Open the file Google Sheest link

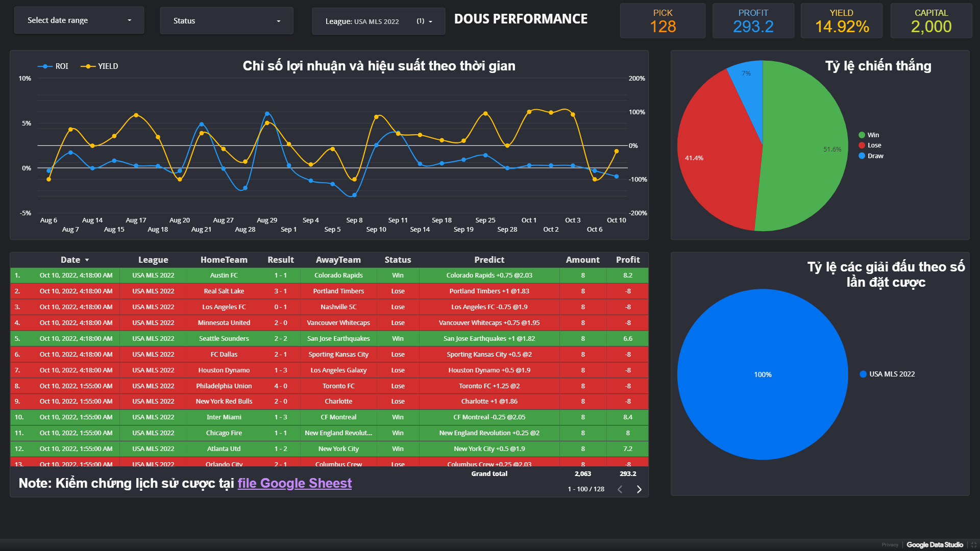[x=295, y=483]
